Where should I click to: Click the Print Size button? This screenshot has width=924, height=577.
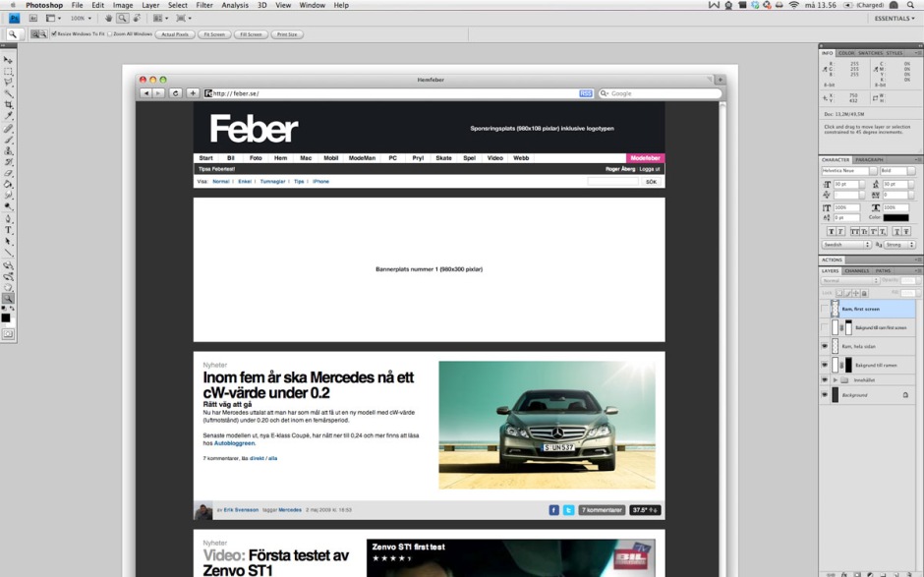(x=287, y=34)
